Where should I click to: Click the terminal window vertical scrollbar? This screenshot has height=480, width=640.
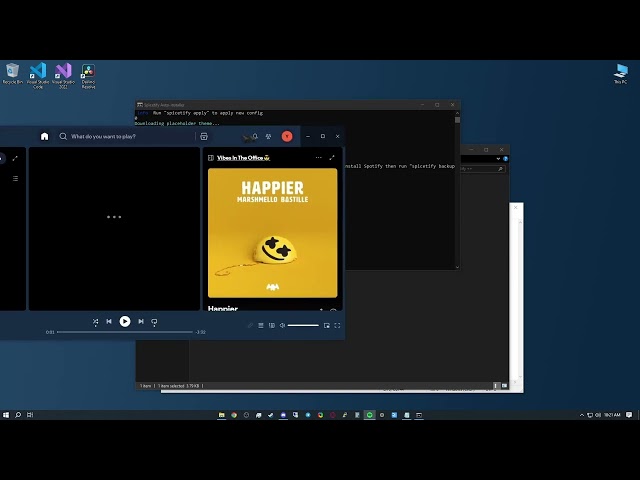(457, 190)
